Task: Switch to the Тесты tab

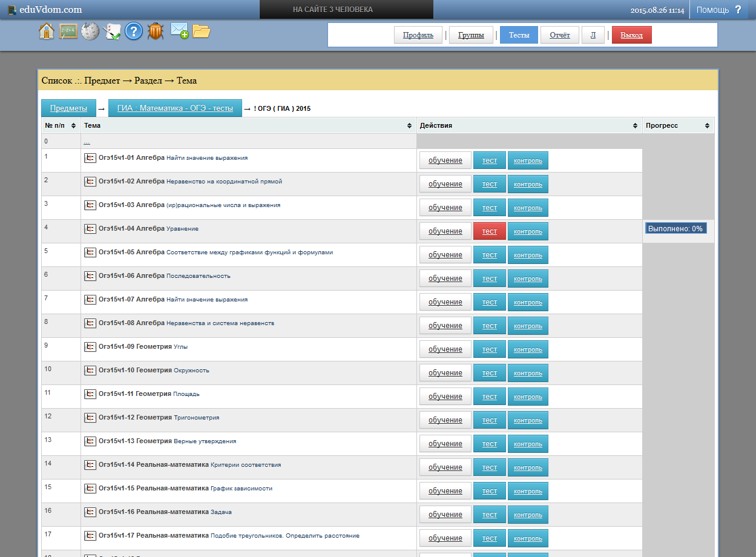Action: 519,35
